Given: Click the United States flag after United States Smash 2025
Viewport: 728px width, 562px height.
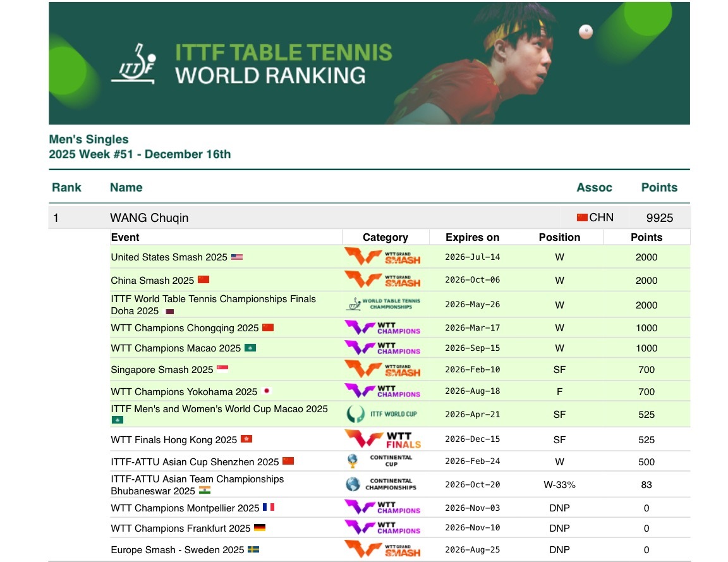Looking at the screenshot, I should 237,257.
